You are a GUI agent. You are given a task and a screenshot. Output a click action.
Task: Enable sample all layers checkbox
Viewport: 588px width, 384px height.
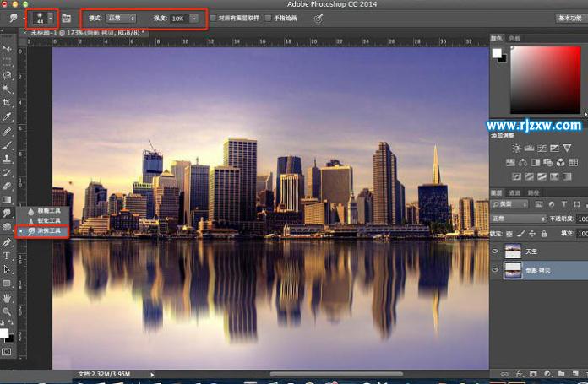coord(213,18)
